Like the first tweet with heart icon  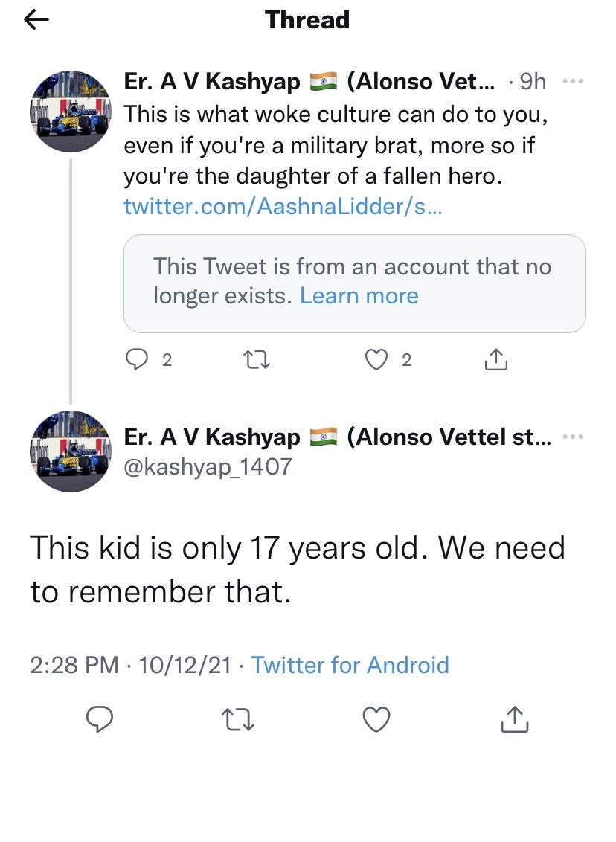(x=377, y=360)
